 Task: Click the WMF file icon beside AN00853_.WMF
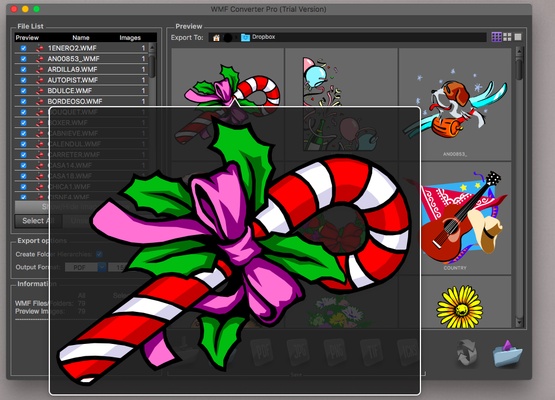coord(39,59)
